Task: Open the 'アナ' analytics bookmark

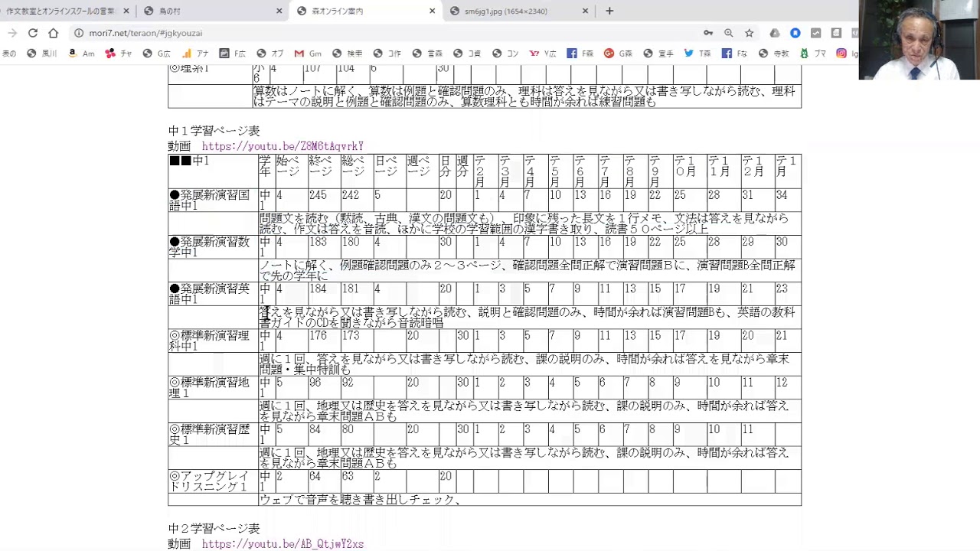Action: coord(195,54)
